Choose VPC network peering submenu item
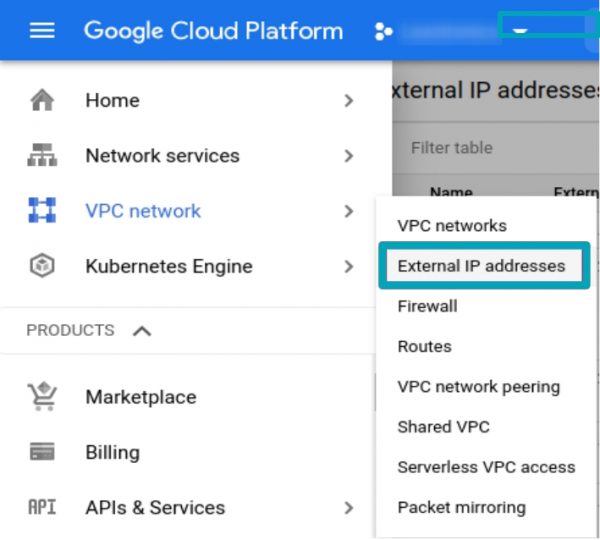The image size is (600, 540). click(x=478, y=387)
